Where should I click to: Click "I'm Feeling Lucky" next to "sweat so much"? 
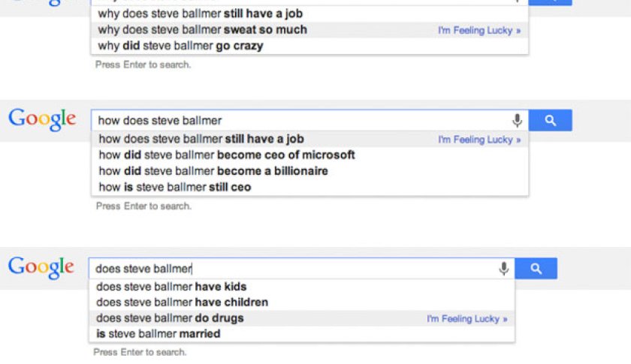479,31
